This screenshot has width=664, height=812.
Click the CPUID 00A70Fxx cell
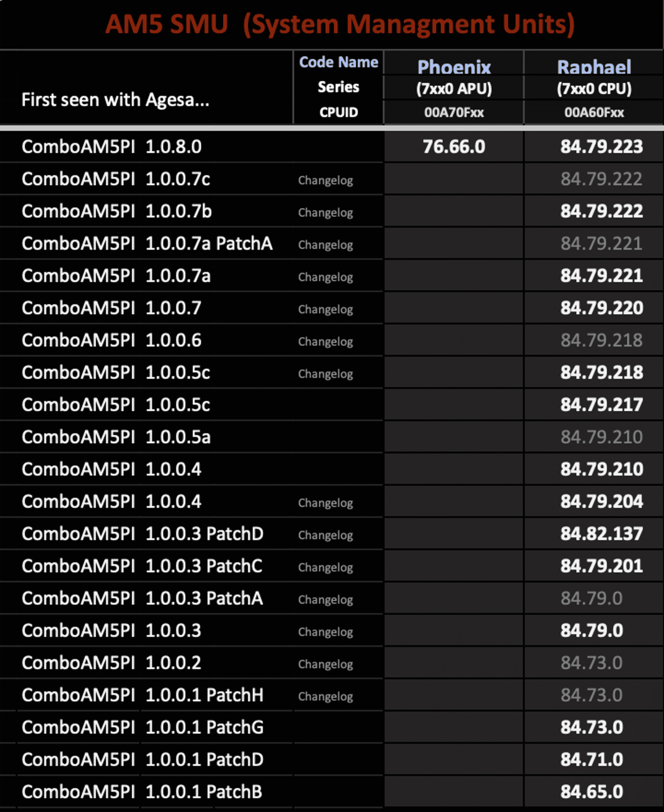(x=454, y=112)
